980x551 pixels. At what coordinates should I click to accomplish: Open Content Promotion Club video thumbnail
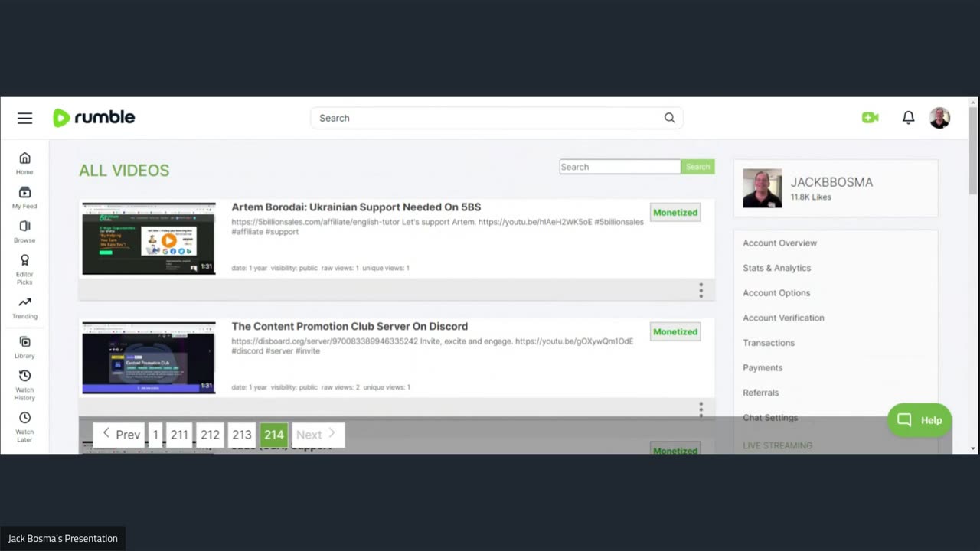(x=149, y=357)
